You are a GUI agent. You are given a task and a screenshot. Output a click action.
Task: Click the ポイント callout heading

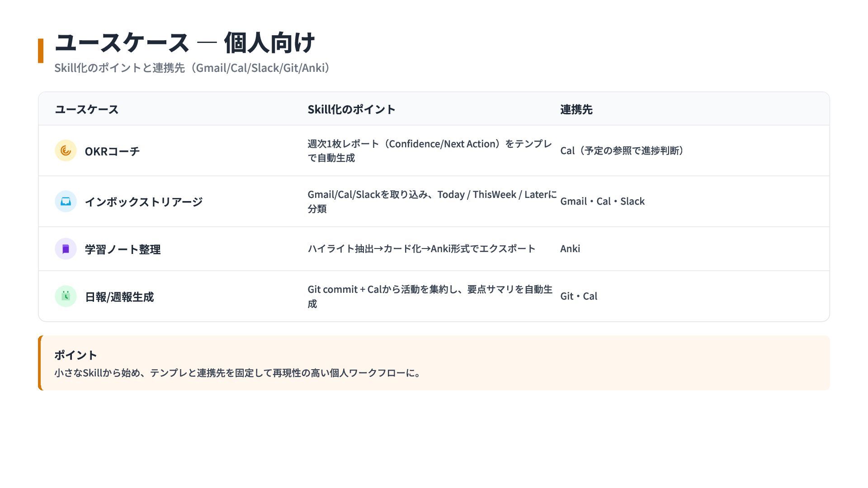tap(75, 355)
